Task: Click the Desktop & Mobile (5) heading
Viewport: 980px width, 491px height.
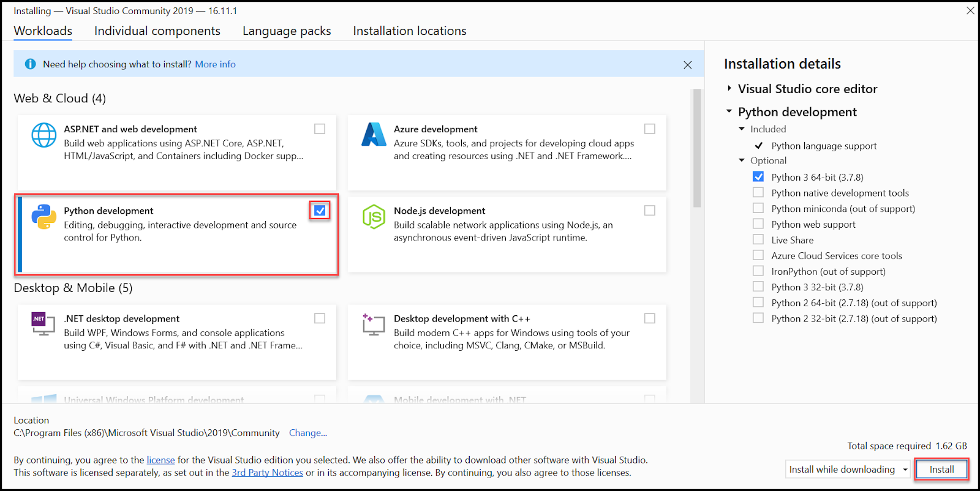Action: (73, 288)
